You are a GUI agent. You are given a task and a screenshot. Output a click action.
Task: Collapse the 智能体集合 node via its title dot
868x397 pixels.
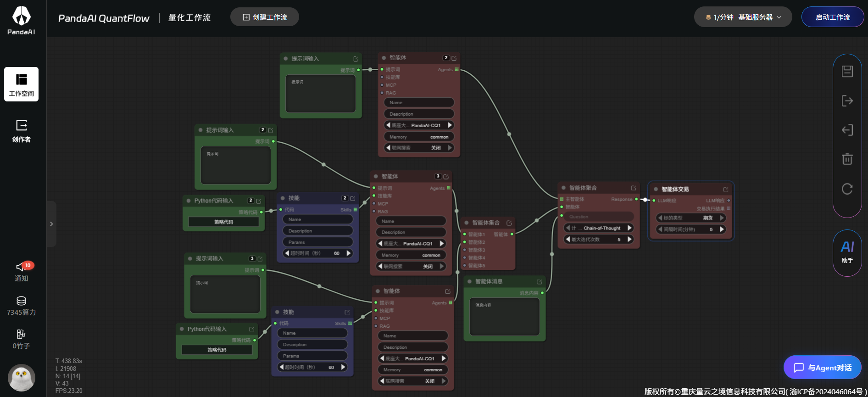tap(467, 223)
